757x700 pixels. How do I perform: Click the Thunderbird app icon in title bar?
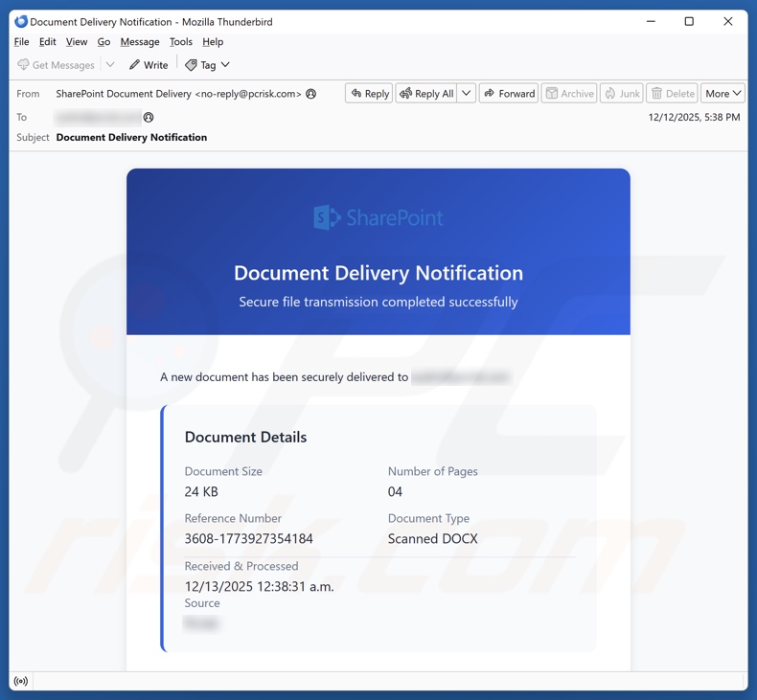[x=21, y=22]
